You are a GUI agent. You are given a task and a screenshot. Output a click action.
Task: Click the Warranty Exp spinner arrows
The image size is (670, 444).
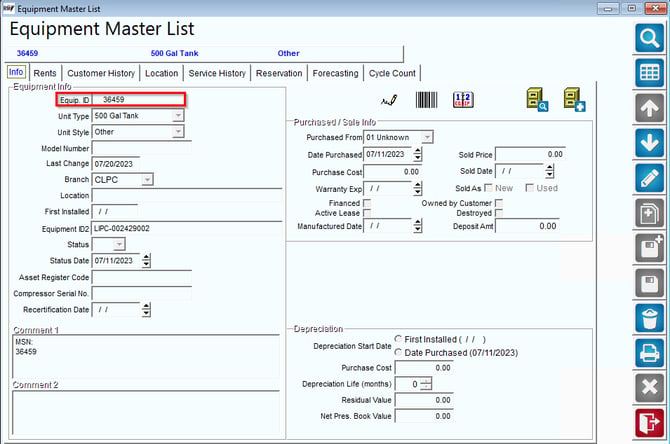417,188
